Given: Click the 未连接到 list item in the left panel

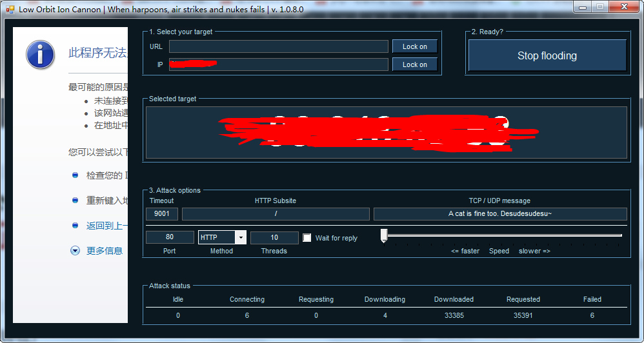Looking at the screenshot, I should click(111, 101).
